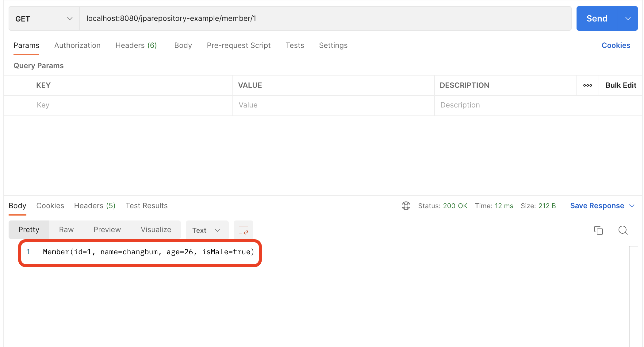Click the copy response icon
The height and width of the screenshot is (347, 644).
click(598, 230)
